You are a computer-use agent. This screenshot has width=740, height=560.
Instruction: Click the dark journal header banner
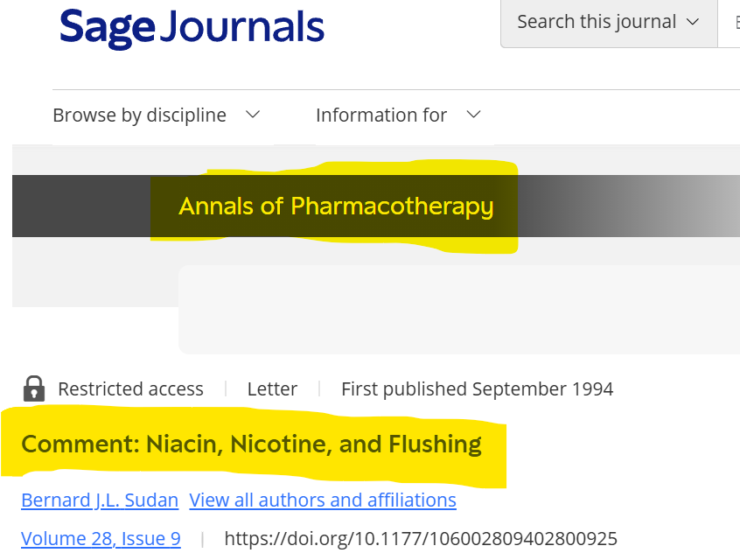[x=375, y=206]
